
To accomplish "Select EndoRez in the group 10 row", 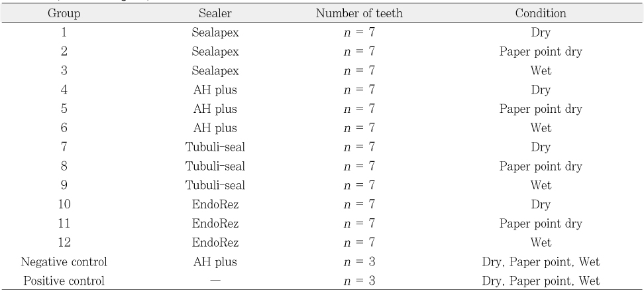I will pos(215,204).
